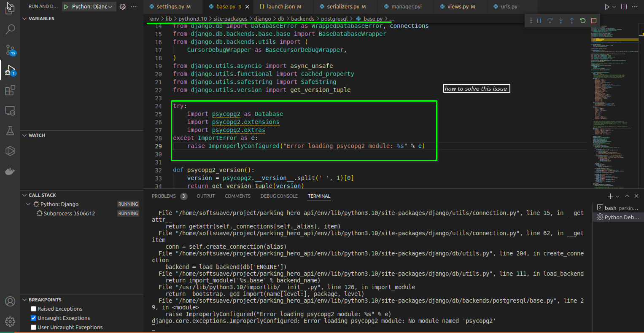
Task: Pause the debugger from debug toolbar
Action: (x=539, y=21)
